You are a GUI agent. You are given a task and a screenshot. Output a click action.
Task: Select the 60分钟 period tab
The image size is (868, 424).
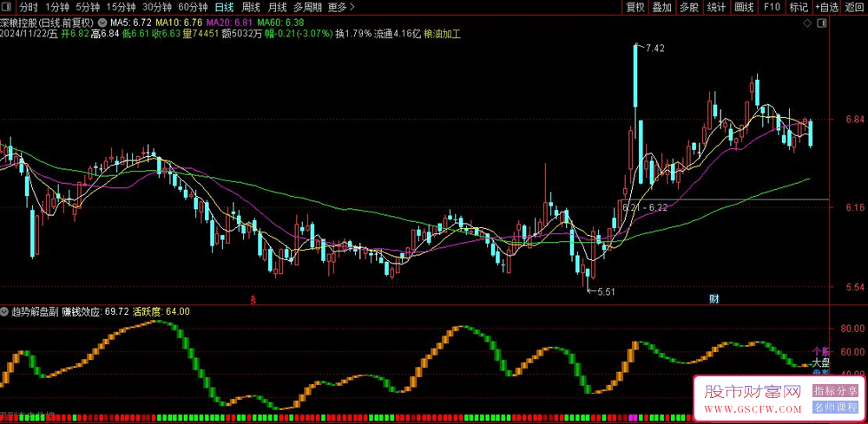click(x=193, y=7)
